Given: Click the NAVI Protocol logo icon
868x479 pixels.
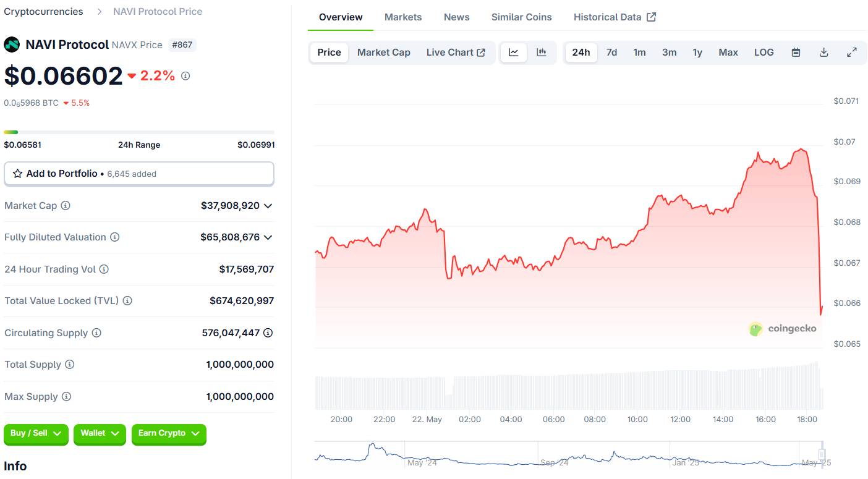Looking at the screenshot, I should (12, 45).
